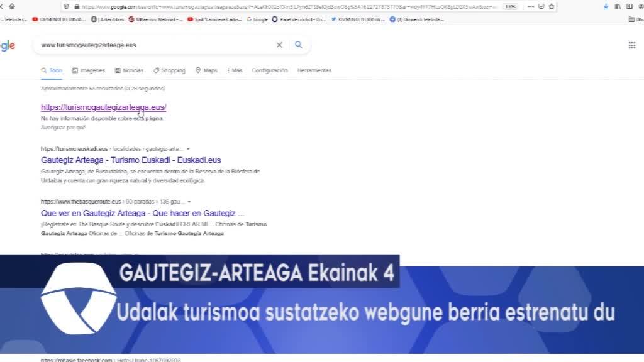Viewport: 644px width, 362px height.
Task: Click the Save to Pocket icon
Action: pyautogui.click(x=541, y=6)
